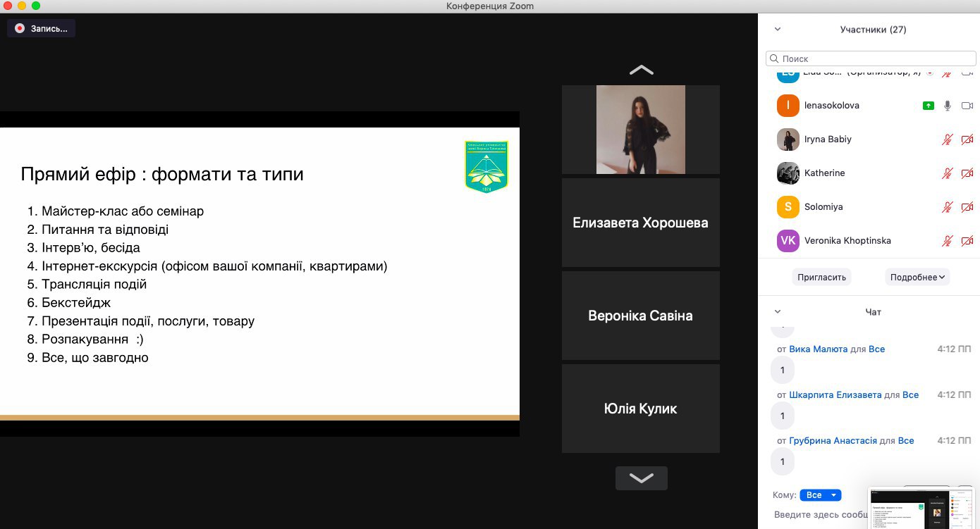
Task: Click slide item Бекстейдж
Action: (x=76, y=303)
